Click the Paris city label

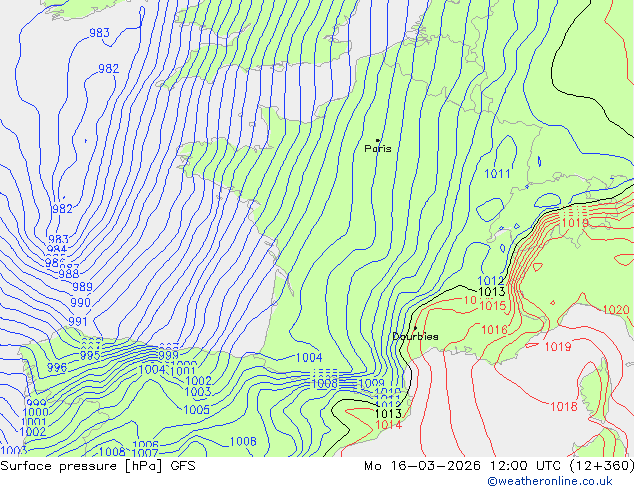pos(378,149)
